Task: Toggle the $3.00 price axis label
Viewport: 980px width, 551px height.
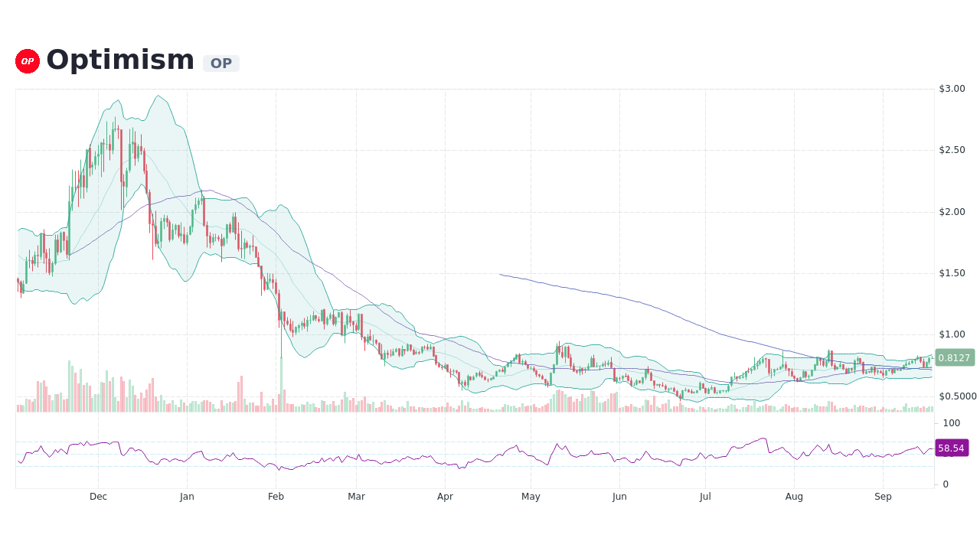Action: [950, 88]
